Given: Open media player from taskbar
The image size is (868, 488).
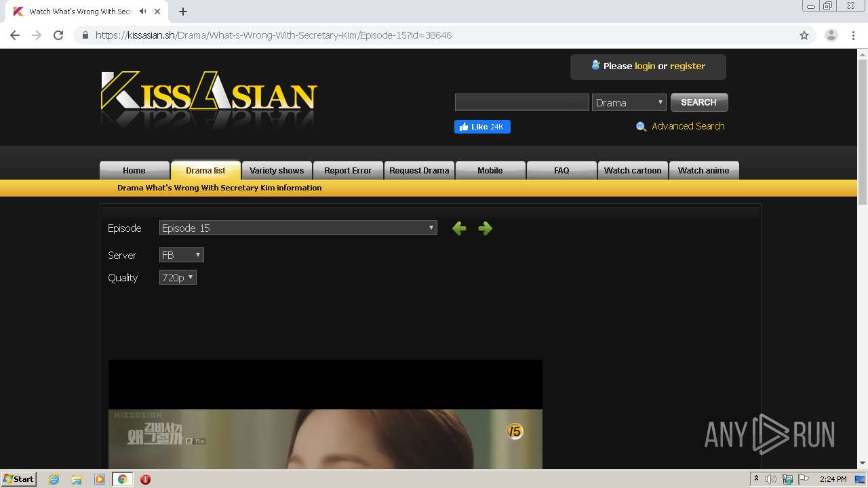Looking at the screenshot, I should [x=99, y=479].
